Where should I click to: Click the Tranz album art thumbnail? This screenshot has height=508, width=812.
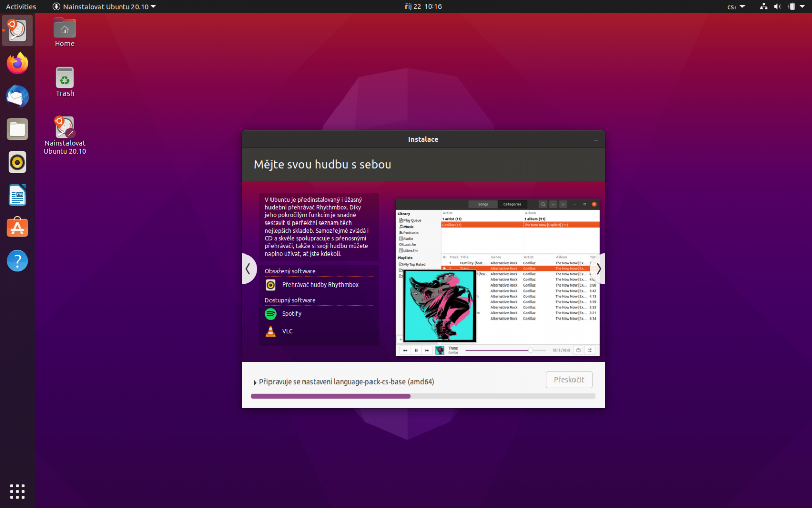point(439,350)
